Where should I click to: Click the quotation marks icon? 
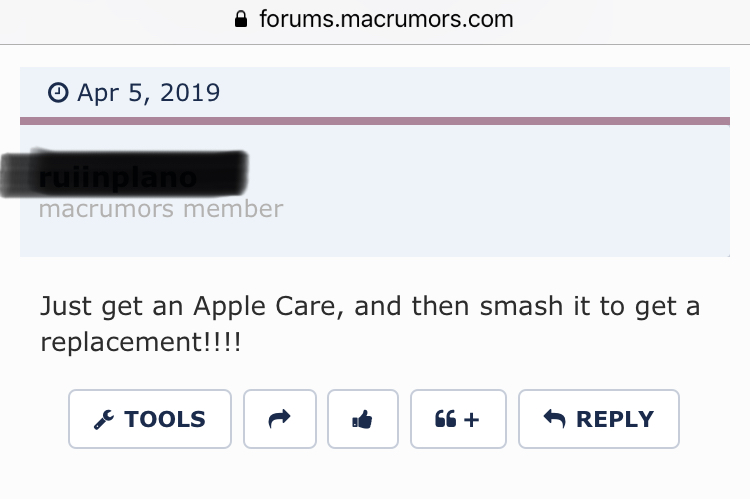(445, 419)
